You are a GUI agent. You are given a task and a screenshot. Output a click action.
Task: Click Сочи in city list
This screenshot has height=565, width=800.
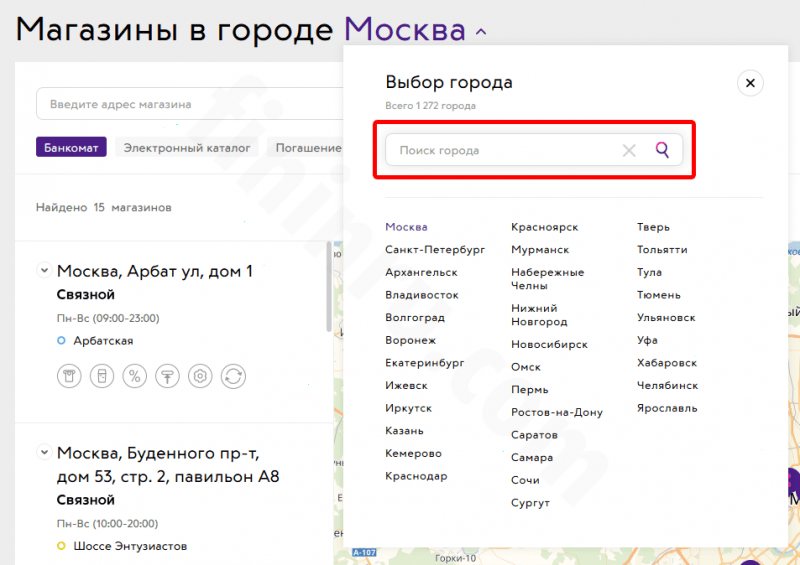point(525,480)
